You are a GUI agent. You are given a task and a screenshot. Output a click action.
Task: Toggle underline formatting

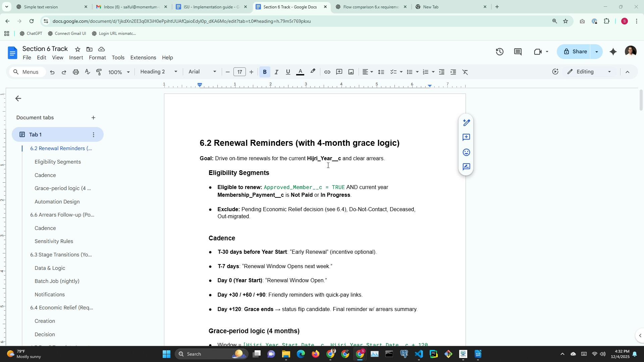coord(288,72)
